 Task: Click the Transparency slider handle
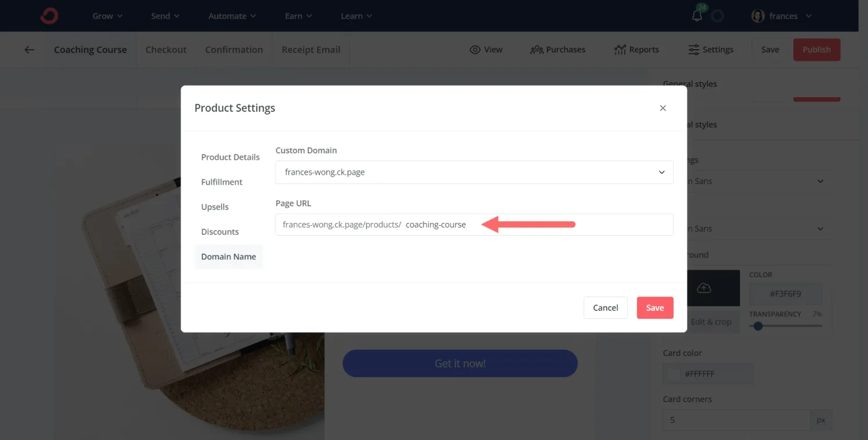coord(758,326)
